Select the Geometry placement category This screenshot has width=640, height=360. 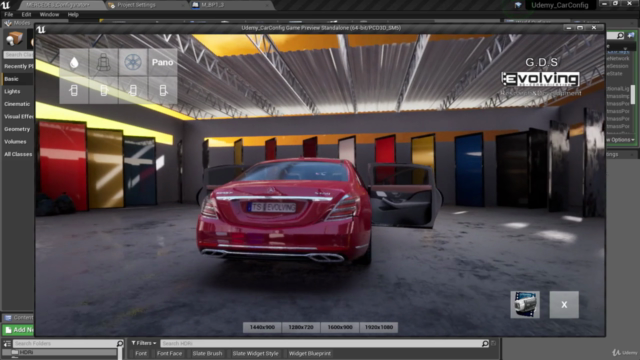tap(18, 129)
